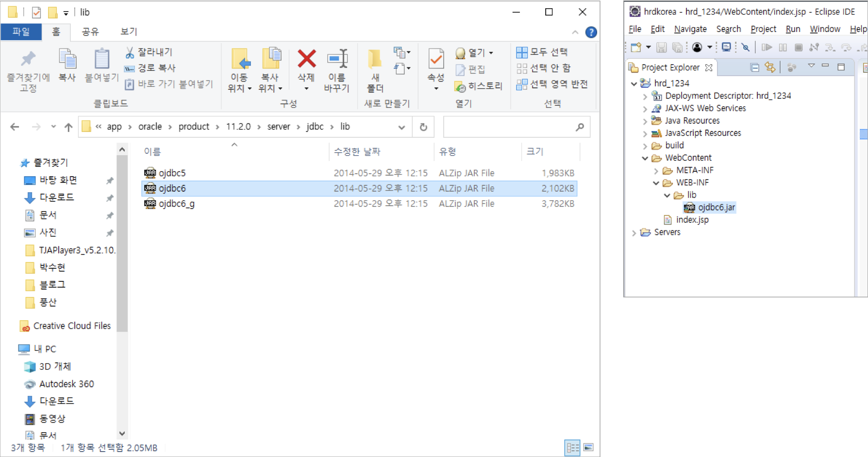Click the Eclipse New wizard toolbar icon

point(636,48)
